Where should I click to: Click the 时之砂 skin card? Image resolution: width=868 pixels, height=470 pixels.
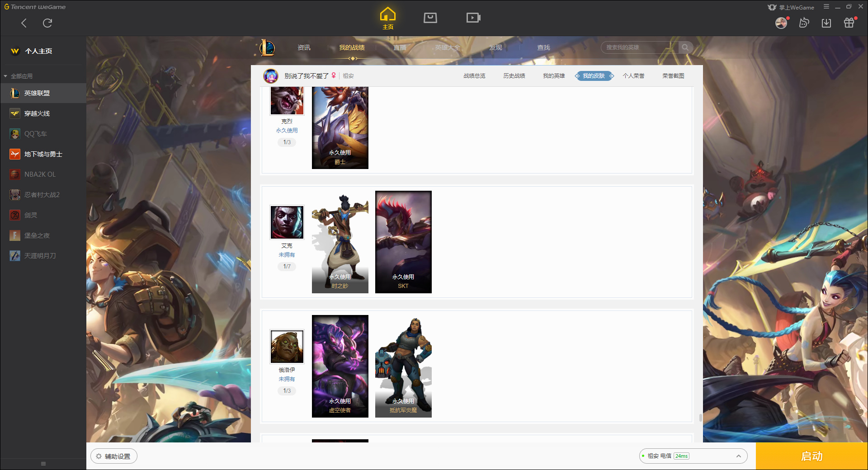click(x=340, y=242)
